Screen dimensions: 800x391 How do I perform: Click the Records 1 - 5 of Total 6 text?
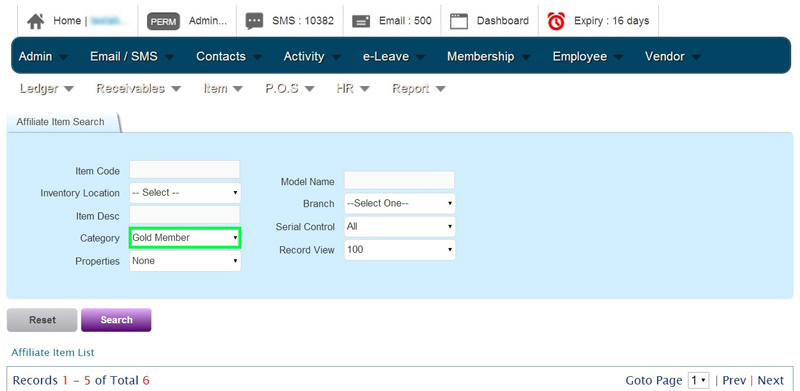click(81, 380)
